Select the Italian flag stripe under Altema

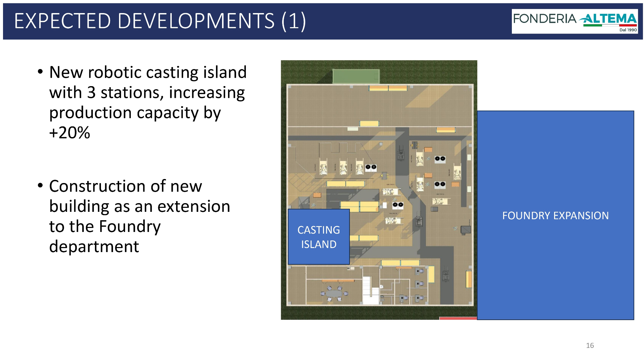pos(610,25)
